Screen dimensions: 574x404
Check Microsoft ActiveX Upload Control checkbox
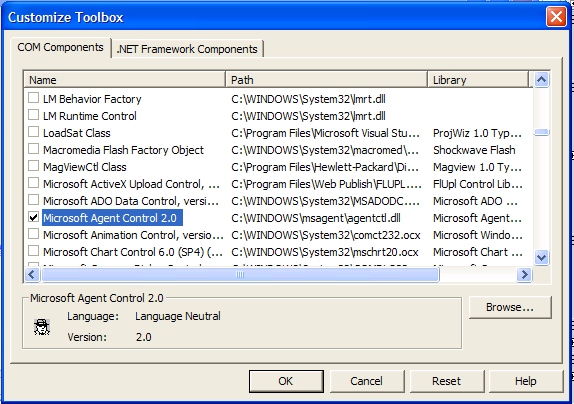point(33,183)
